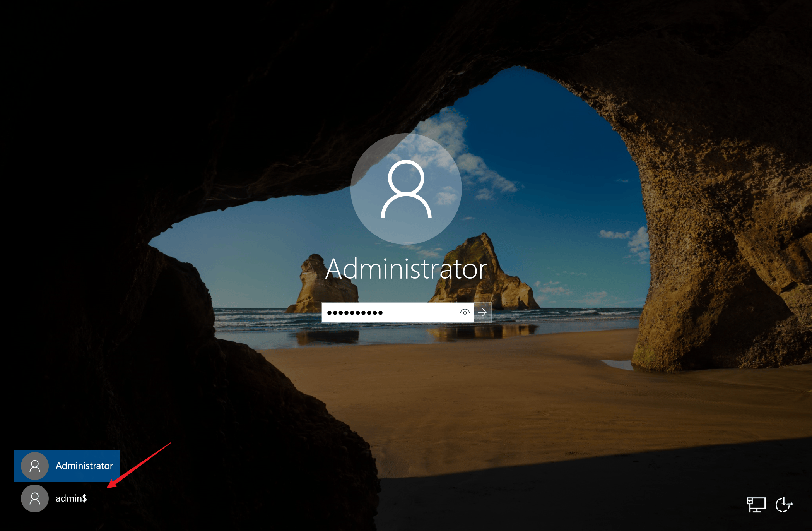Screen dimensions: 812x531
Task: Submit password with the arrow button
Action: coord(482,312)
